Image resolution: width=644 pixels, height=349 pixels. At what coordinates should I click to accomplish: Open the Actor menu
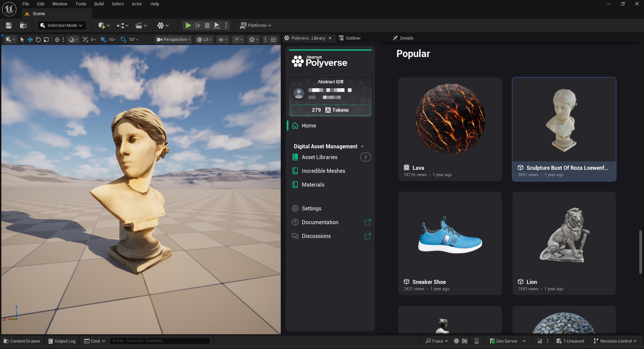137,4
